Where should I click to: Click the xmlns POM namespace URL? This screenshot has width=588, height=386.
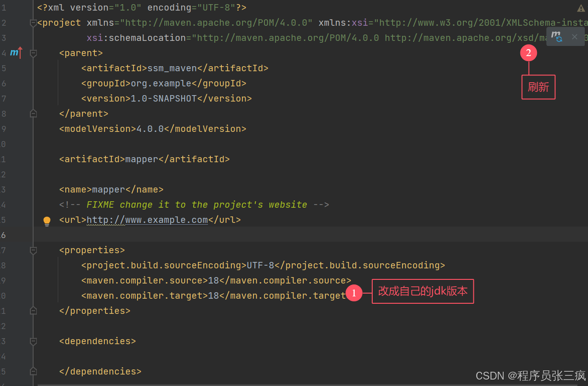[x=216, y=23]
